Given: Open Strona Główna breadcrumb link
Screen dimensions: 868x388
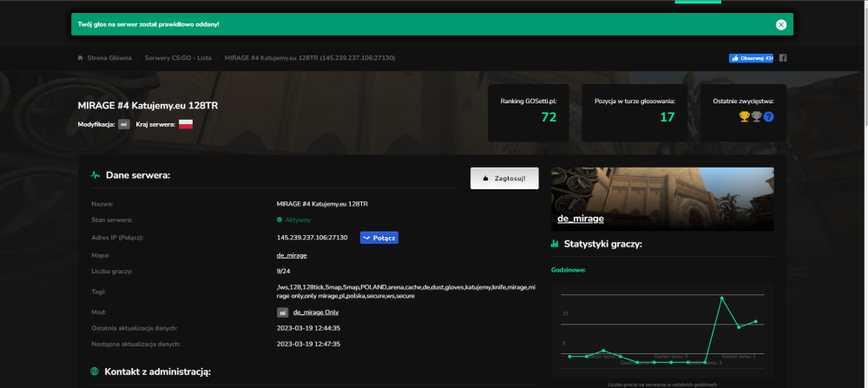Looking at the screenshot, I should point(109,57).
